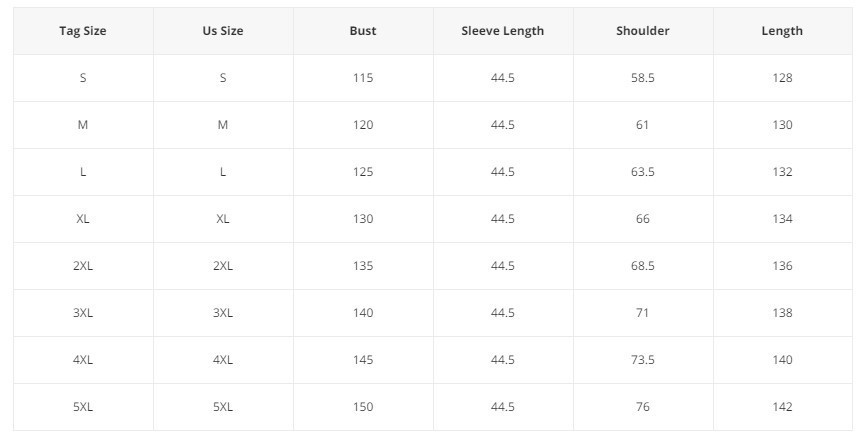The image size is (862, 439).
Task: Click the Shoulder column header
Action: click(642, 31)
